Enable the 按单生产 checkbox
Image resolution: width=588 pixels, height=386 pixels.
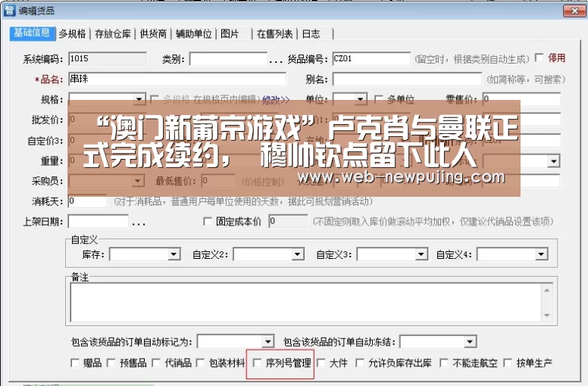click(x=508, y=363)
